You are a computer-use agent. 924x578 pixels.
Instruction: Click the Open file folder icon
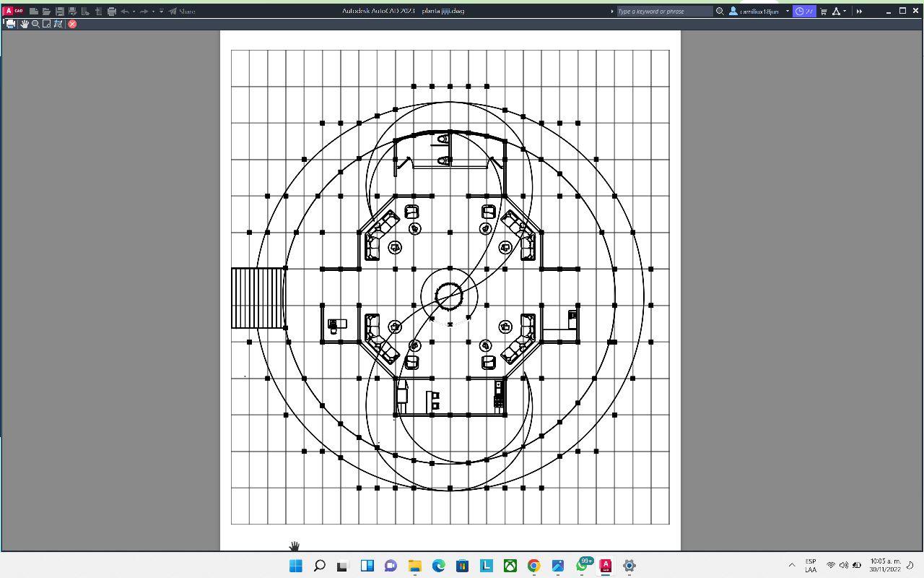tap(46, 11)
